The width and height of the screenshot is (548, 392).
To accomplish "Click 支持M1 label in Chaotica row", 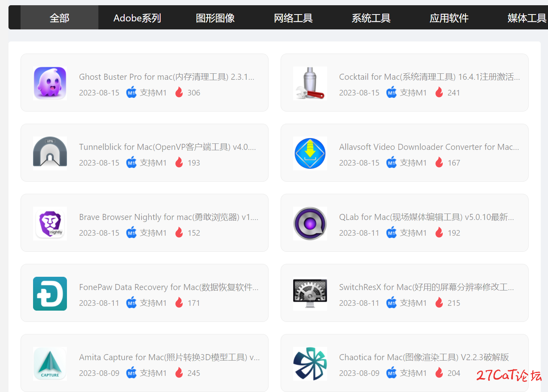I will coord(413,373).
